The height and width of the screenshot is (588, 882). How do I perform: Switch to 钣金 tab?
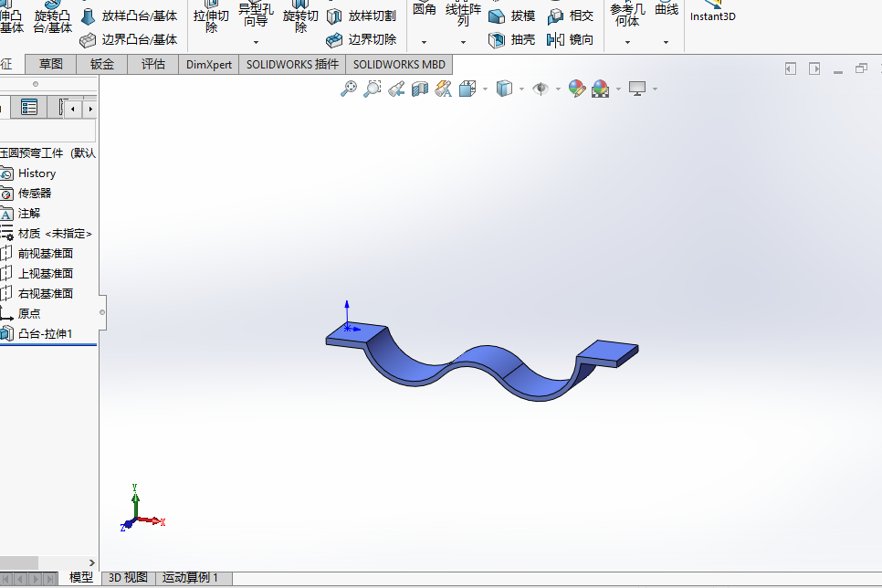coord(102,64)
